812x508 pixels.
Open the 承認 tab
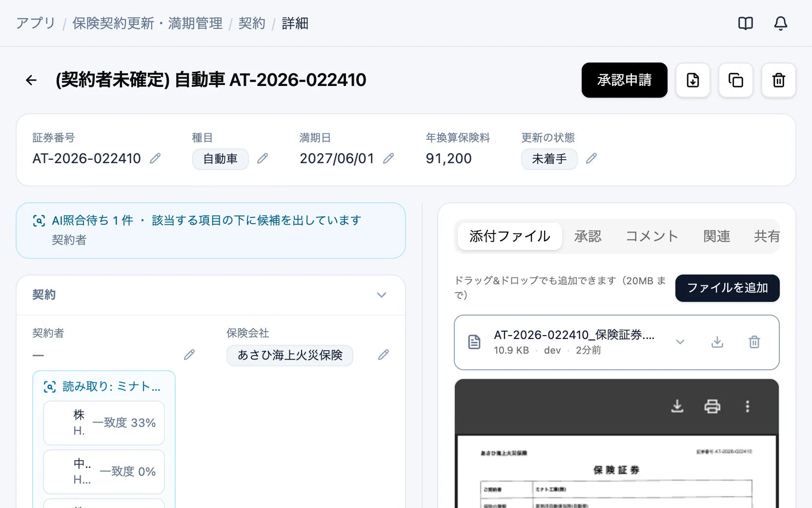(x=588, y=236)
